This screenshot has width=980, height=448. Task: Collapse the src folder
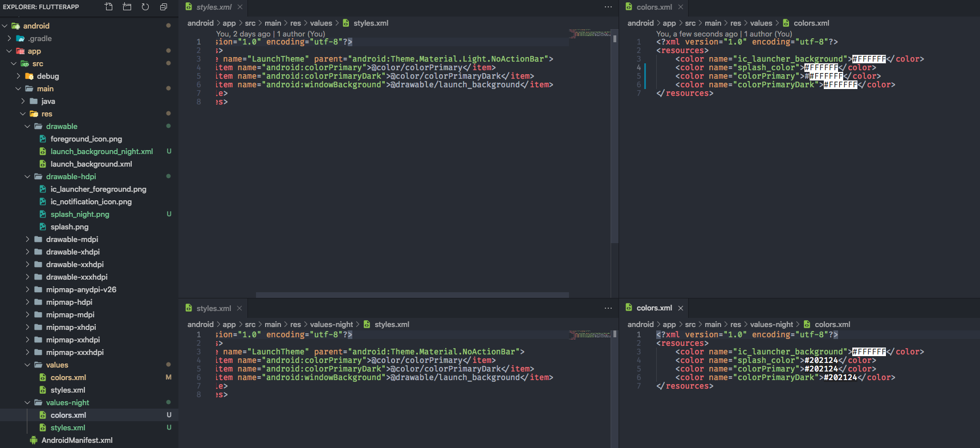coord(14,63)
